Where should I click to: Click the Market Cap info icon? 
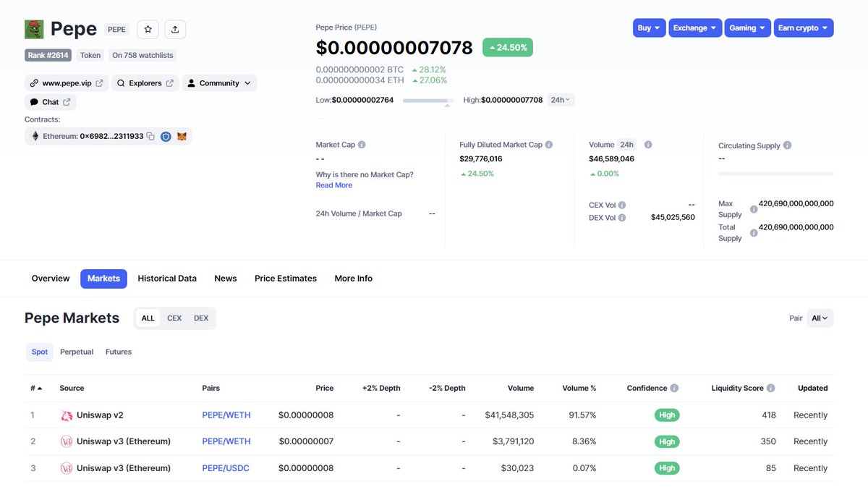tap(362, 145)
